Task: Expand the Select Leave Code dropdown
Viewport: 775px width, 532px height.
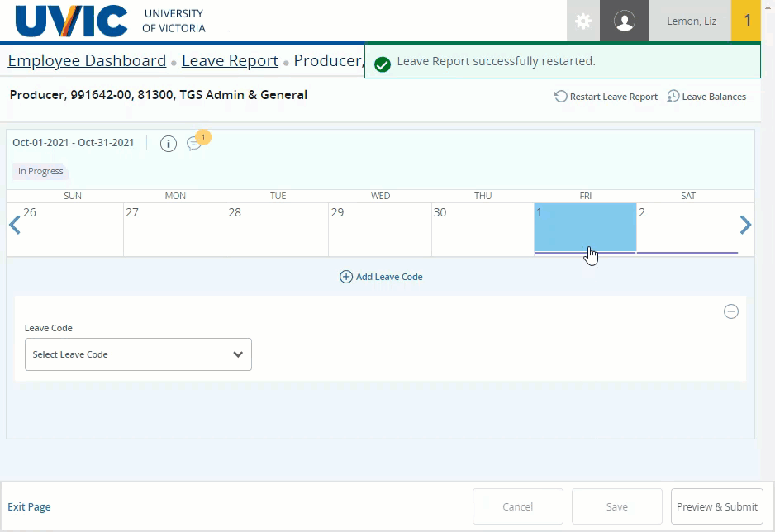Action: coord(138,354)
